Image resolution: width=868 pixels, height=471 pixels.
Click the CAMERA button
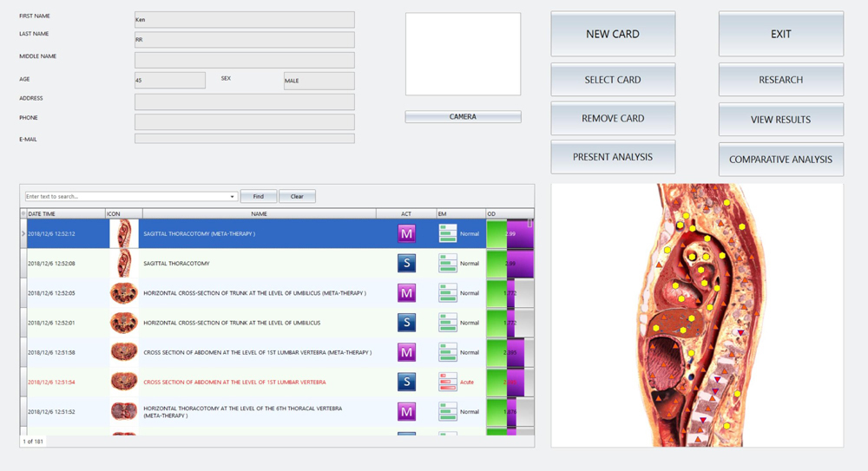tap(463, 117)
